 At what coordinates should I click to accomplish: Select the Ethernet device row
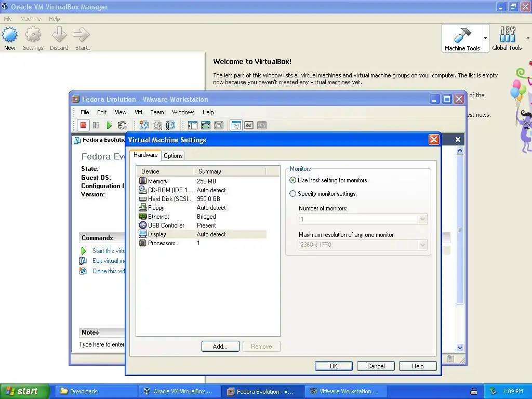tap(202, 217)
